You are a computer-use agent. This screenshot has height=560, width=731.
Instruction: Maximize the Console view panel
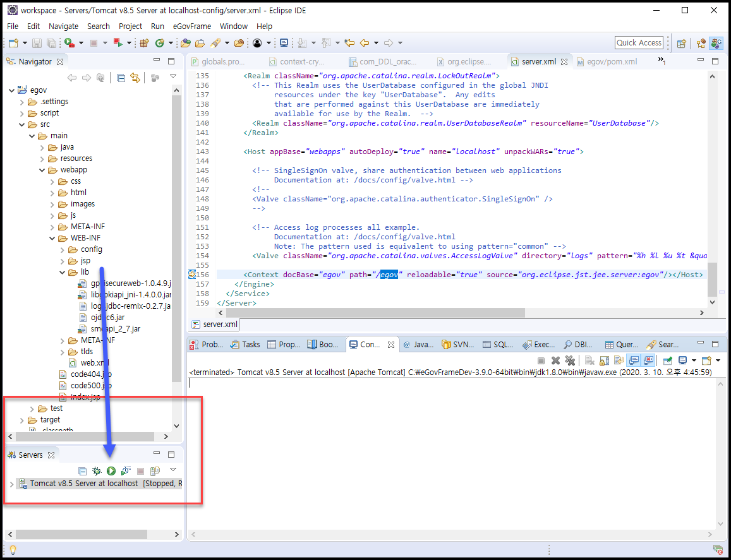click(x=715, y=344)
